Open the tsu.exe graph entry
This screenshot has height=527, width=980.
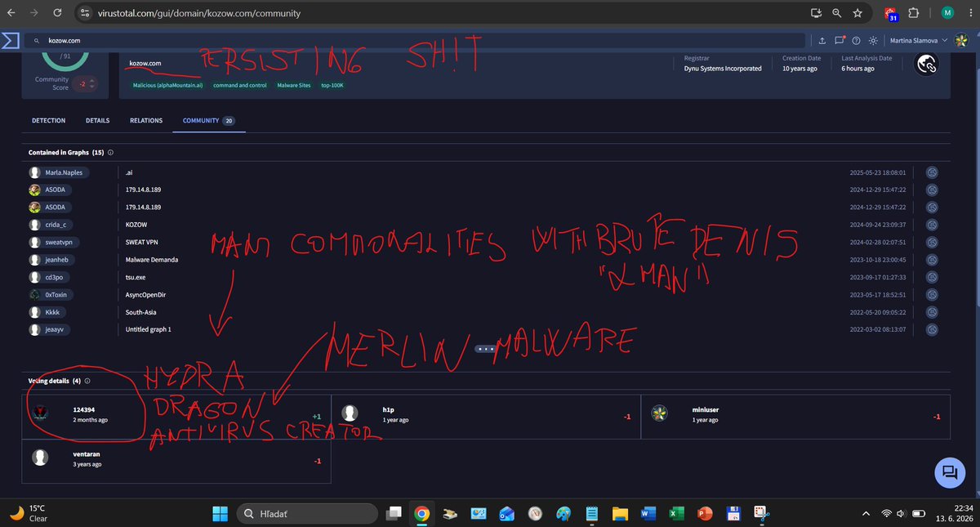135,277
